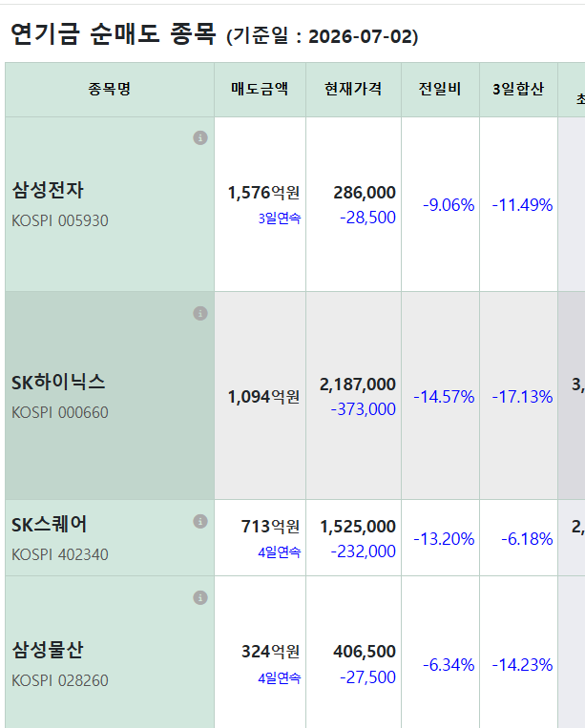Screen dimensions: 585x728
Task: Open the SK하이닉스 stock name
Action: pos(58,382)
